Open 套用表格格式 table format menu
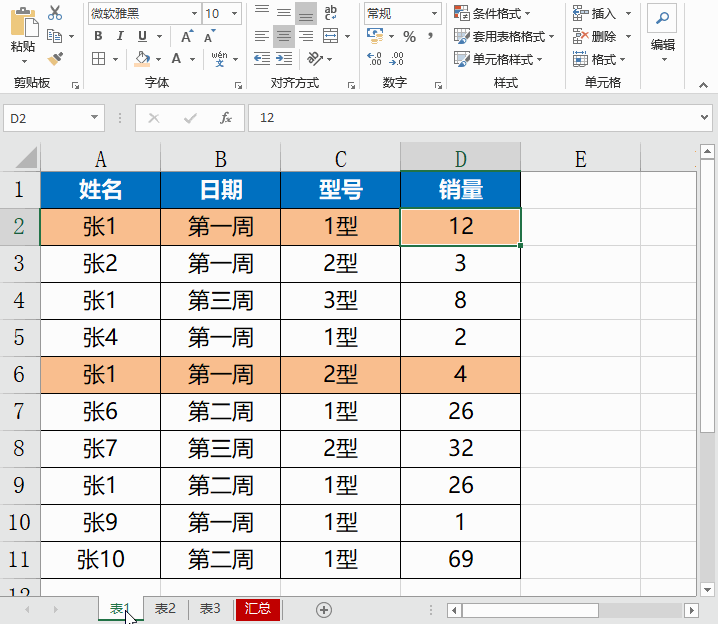Image resolution: width=718 pixels, height=624 pixels. tap(504, 36)
